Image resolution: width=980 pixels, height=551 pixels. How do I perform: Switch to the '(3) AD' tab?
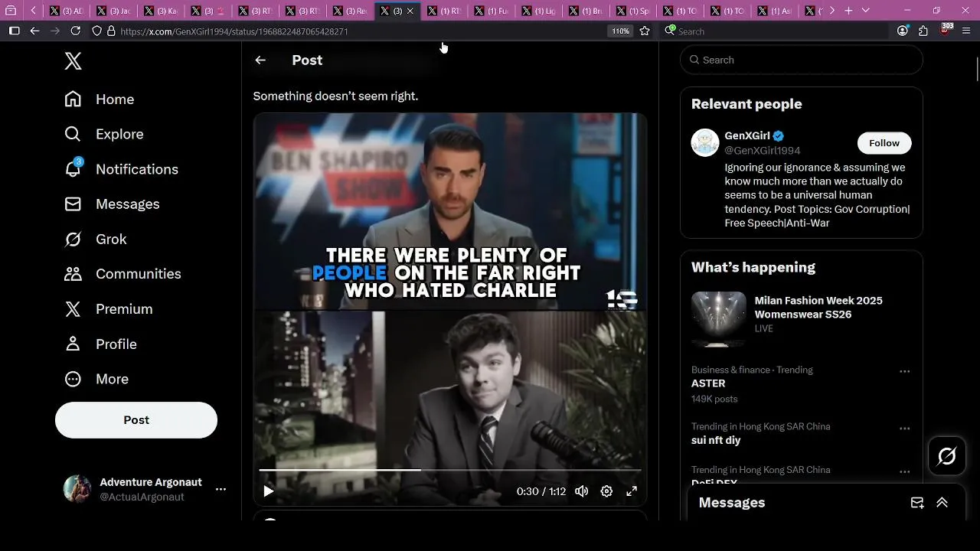[67, 11]
